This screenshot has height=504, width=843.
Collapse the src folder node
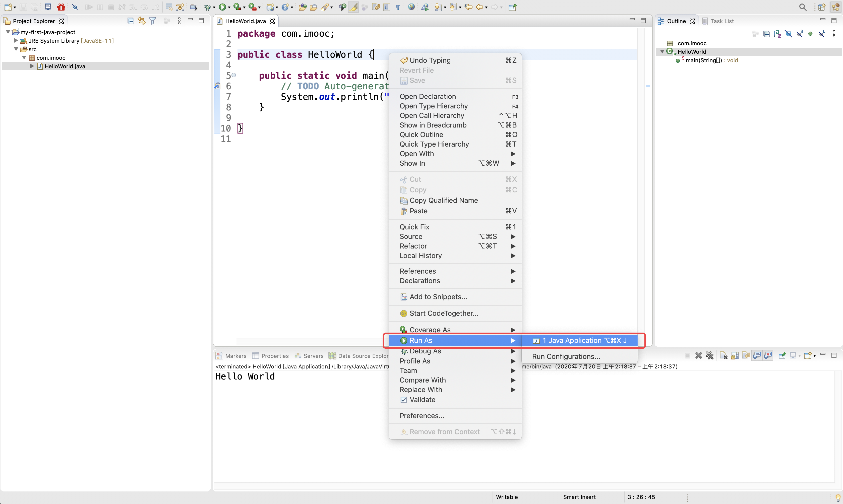pyautogui.click(x=16, y=49)
